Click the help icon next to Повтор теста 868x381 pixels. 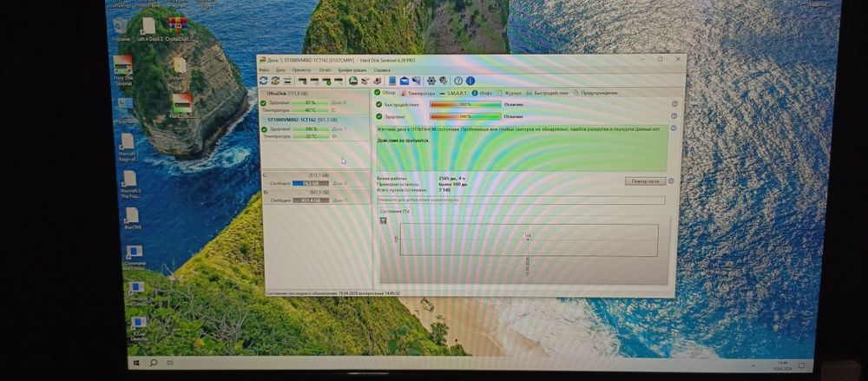(x=671, y=181)
